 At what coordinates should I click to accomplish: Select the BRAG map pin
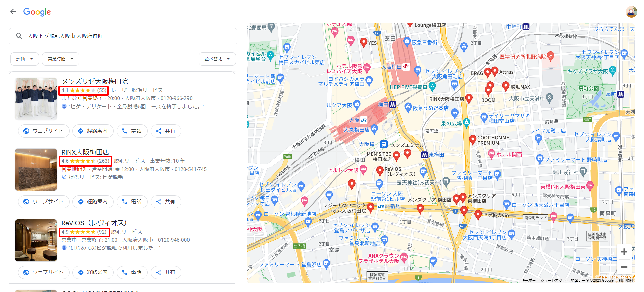point(488,72)
